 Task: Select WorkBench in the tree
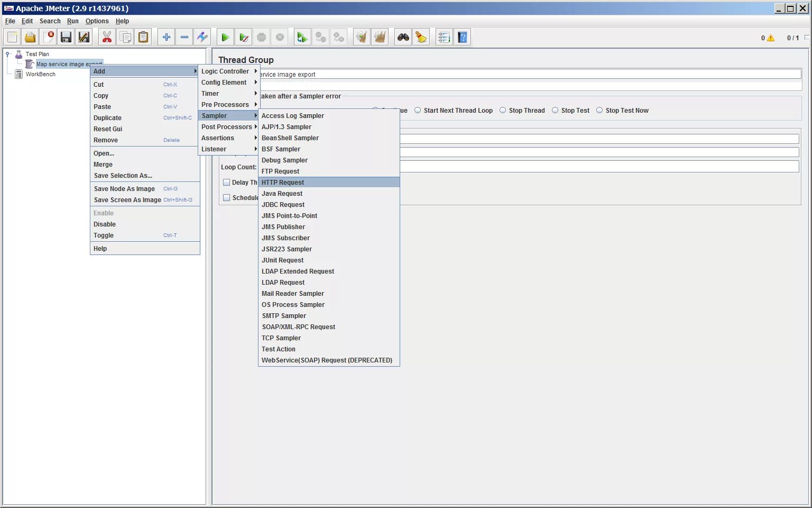[x=40, y=74]
